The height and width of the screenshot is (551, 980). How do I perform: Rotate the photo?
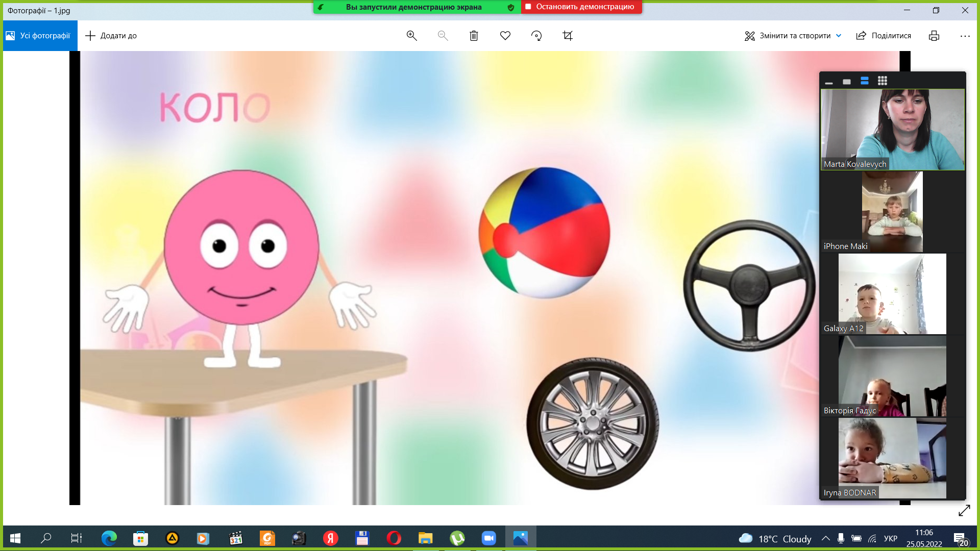pyautogui.click(x=536, y=36)
